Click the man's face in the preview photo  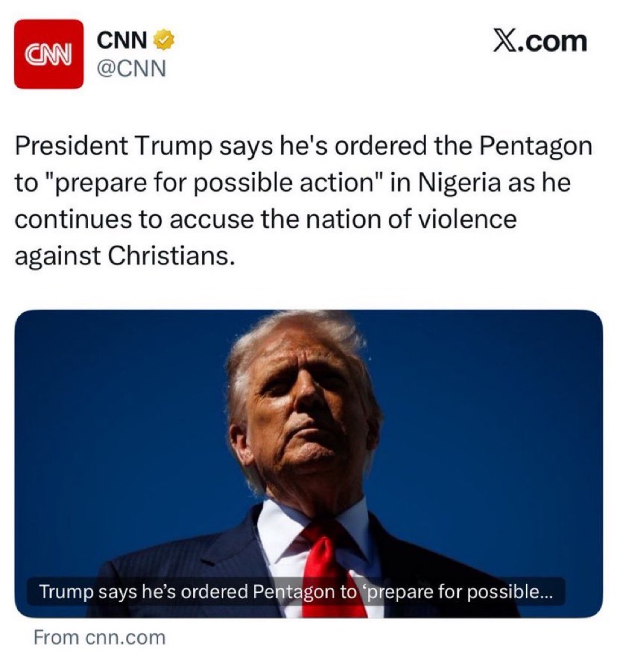tap(303, 410)
